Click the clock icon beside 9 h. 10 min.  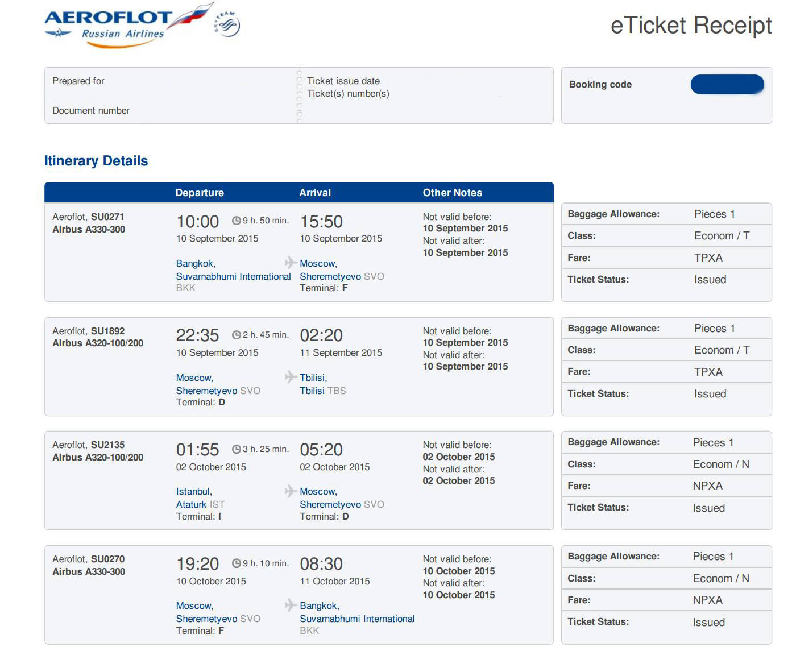(x=237, y=563)
